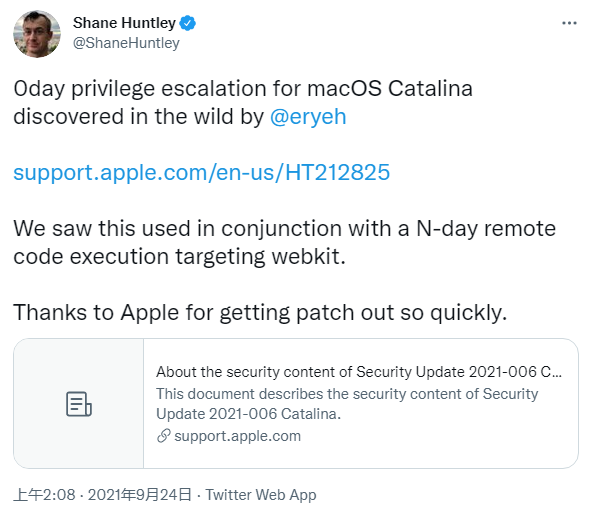Click the 2021年9月24日 date

(140, 495)
